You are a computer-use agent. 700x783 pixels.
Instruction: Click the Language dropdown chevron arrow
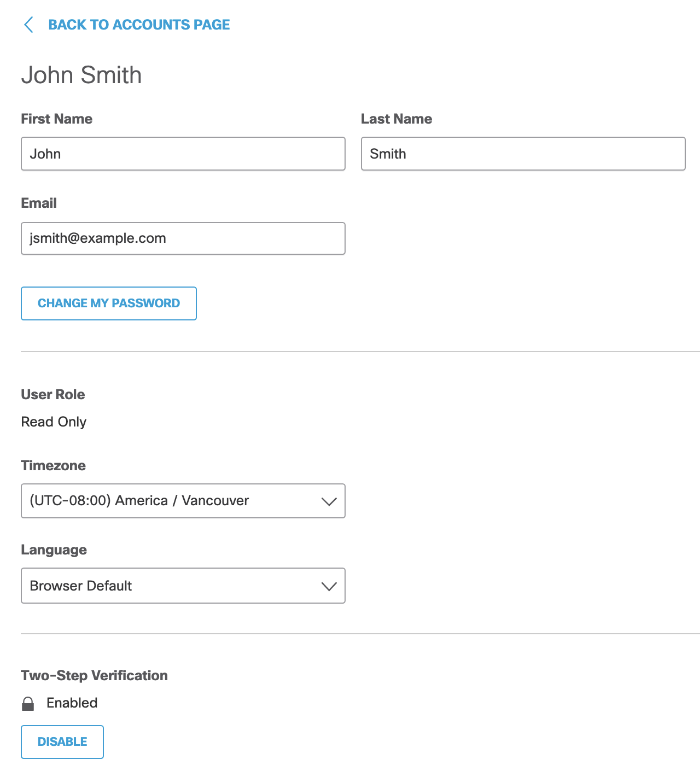click(329, 586)
